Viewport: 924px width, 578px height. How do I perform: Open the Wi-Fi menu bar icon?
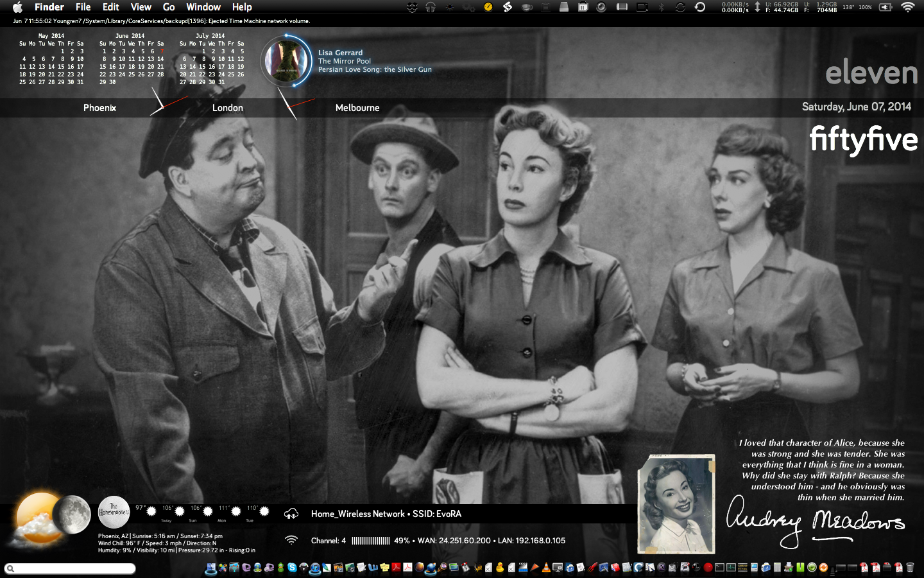tap(907, 7)
